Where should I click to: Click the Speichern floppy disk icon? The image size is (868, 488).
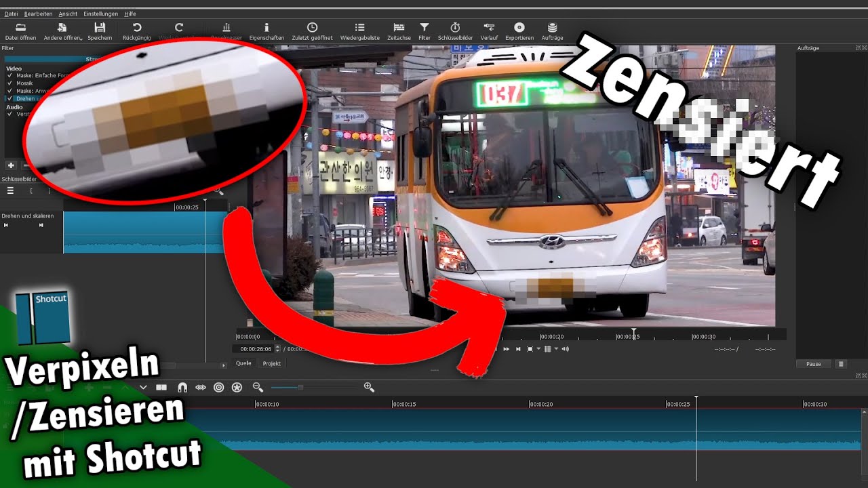click(x=100, y=27)
